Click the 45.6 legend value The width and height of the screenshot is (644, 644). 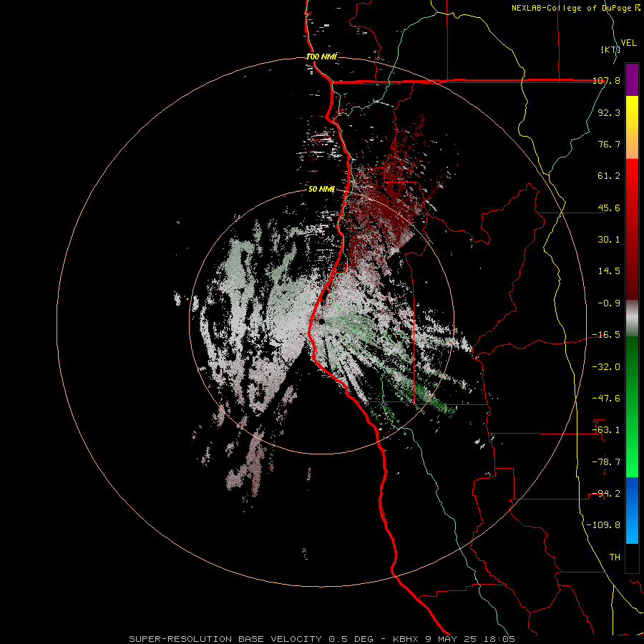(x=609, y=208)
